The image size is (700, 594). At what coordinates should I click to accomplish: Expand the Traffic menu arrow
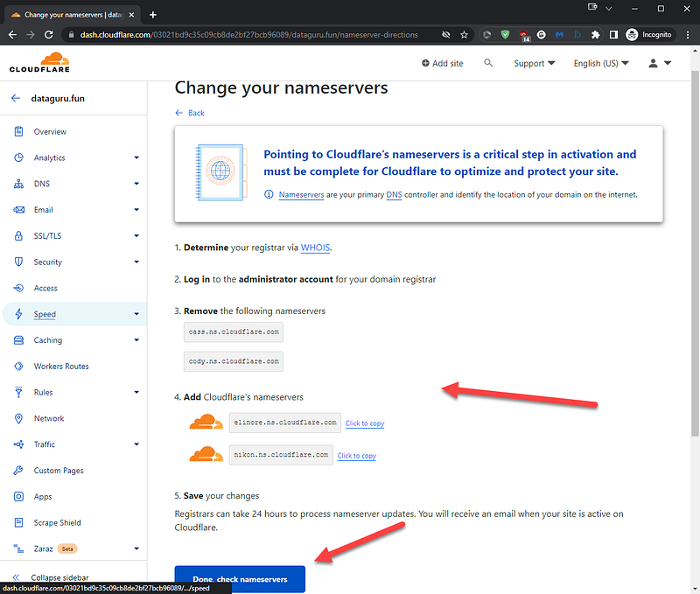click(136, 444)
